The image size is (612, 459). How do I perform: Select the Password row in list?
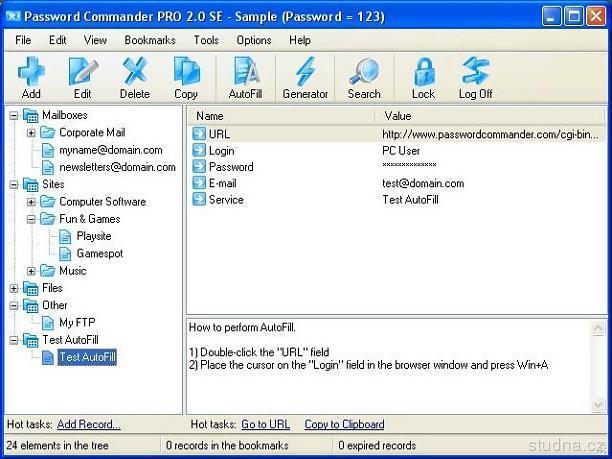point(230,166)
